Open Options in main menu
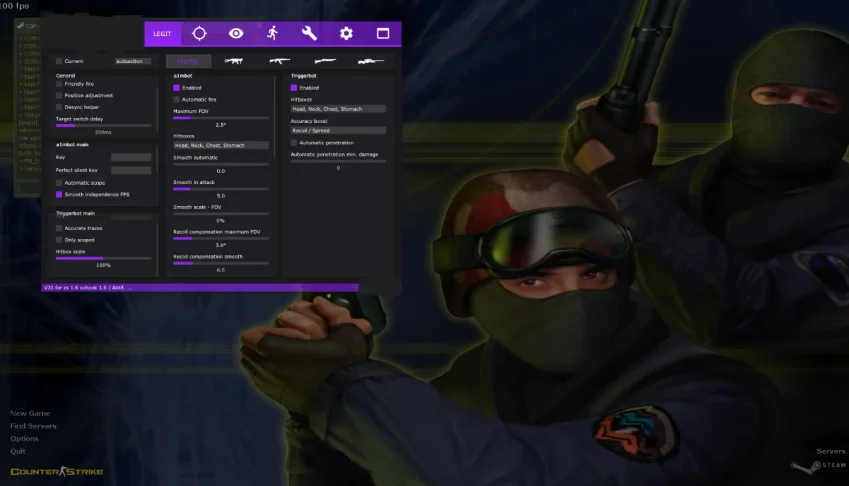The height and width of the screenshot is (486, 849). [x=24, y=438]
